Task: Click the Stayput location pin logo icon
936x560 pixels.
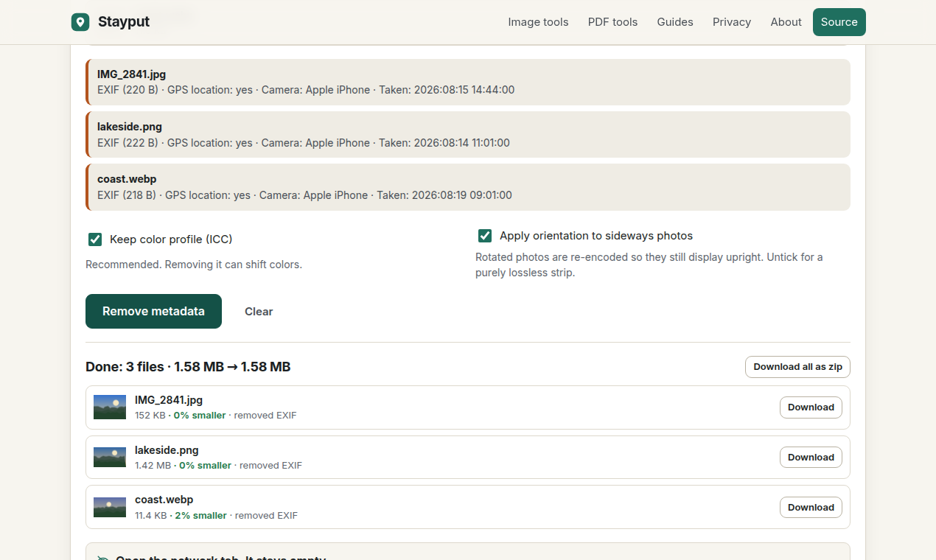Action: click(x=80, y=22)
